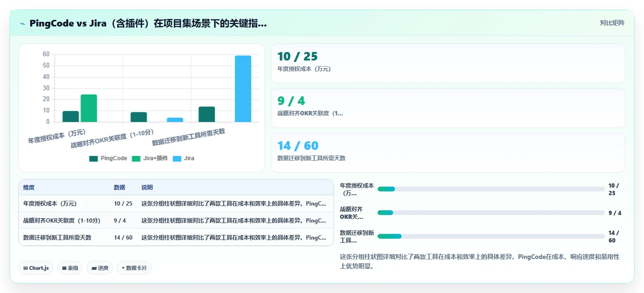Click the PingCode bar for 战略对齐OKR关联度
The height and width of the screenshot is (293, 644).
pyautogui.click(x=139, y=117)
